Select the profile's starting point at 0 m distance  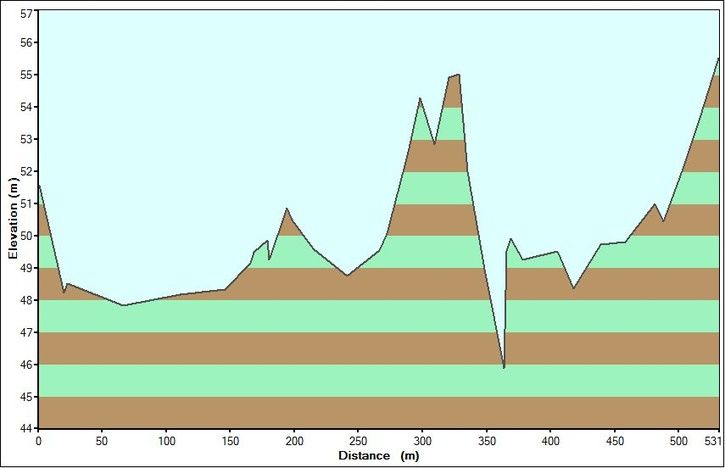click(39, 185)
